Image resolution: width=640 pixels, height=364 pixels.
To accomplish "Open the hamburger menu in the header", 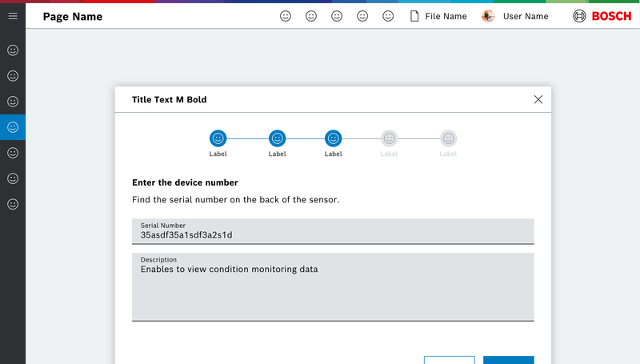I will (x=13, y=16).
